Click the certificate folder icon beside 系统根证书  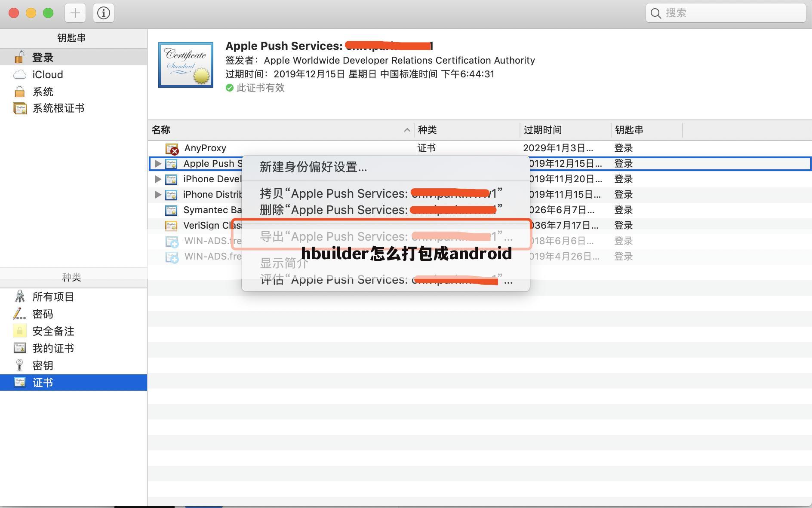pyautogui.click(x=20, y=108)
